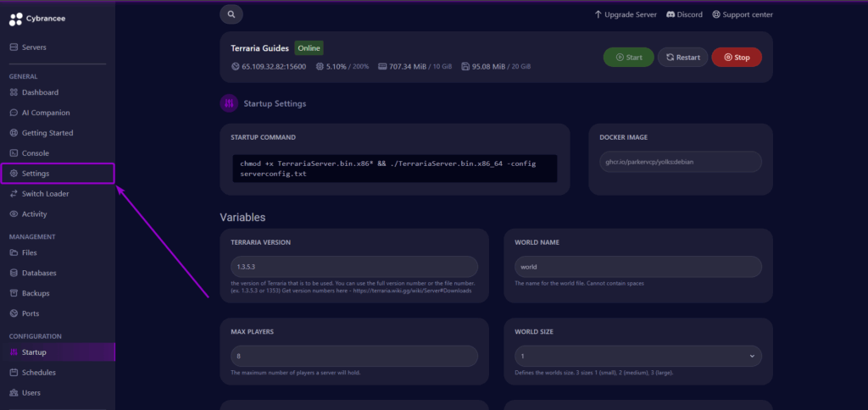868x410 pixels.
Task: Click the World Name input field
Action: (x=638, y=267)
